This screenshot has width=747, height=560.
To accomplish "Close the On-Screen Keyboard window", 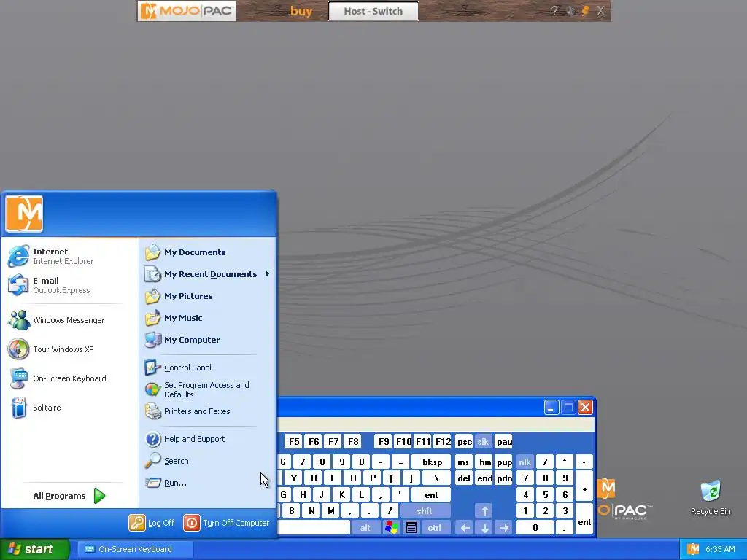I will [586, 408].
